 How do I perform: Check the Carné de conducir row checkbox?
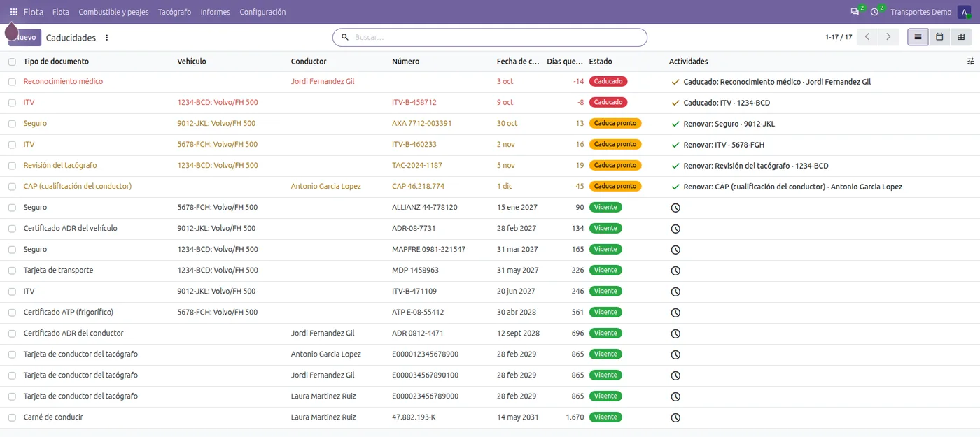click(12, 417)
